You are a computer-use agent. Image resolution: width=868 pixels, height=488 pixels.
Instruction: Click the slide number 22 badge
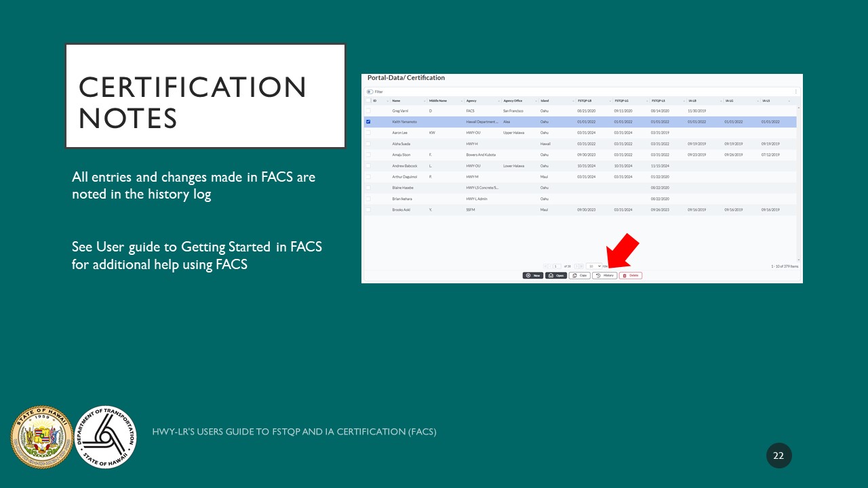click(x=778, y=455)
